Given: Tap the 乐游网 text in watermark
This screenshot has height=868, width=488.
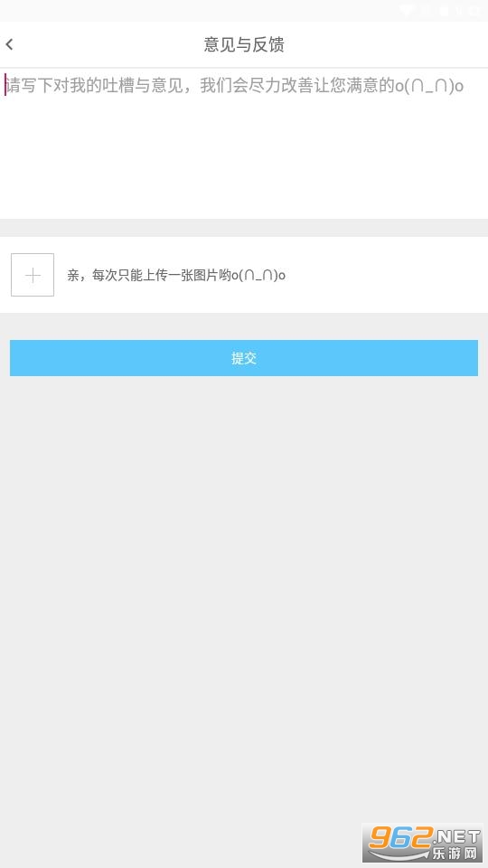Looking at the screenshot, I should click(x=455, y=853).
